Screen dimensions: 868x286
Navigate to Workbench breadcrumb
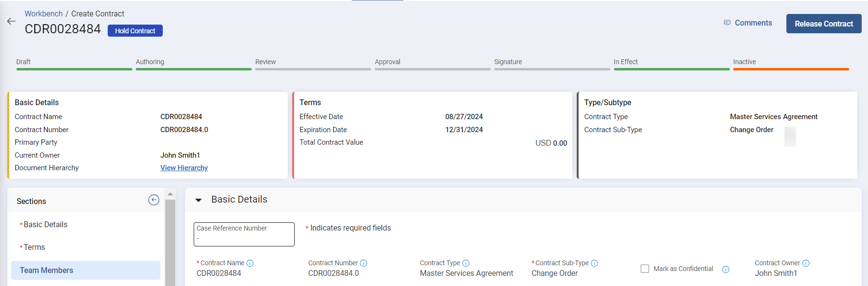(43, 14)
